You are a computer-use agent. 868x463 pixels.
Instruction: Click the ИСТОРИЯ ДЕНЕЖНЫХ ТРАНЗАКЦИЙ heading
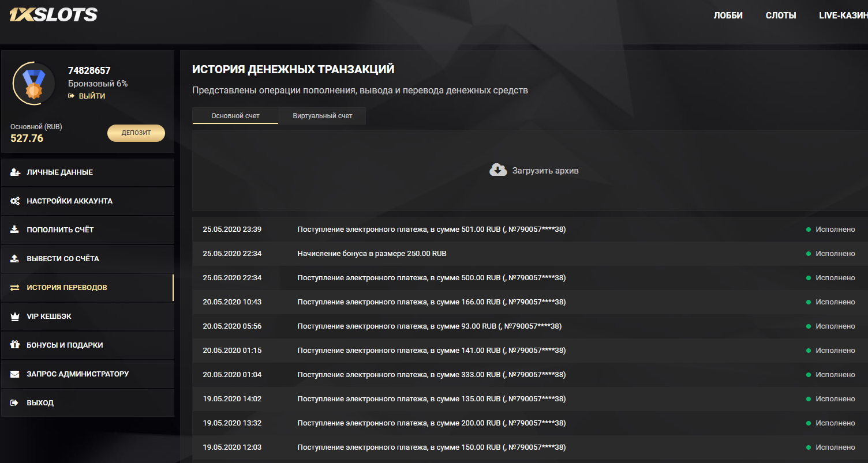pyautogui.click(x=293, y=70)
